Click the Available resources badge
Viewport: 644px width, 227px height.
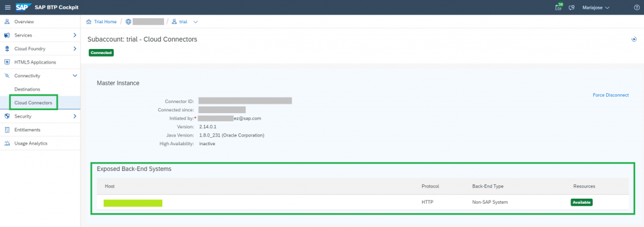coord(581,202)
